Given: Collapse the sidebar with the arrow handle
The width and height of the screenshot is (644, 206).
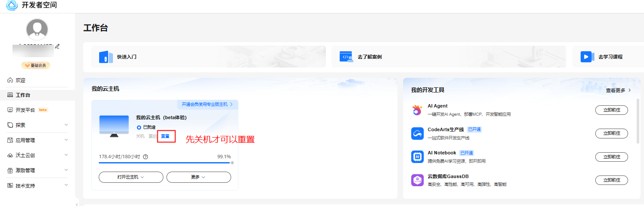Looking at the screenshot, I should 77,204.
